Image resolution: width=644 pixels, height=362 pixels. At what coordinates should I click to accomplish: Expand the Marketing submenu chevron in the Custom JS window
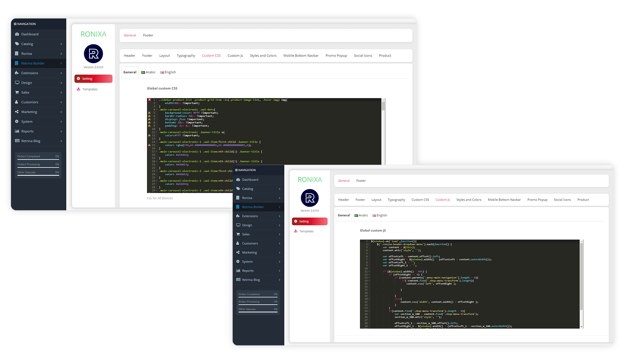click(279, 252)
